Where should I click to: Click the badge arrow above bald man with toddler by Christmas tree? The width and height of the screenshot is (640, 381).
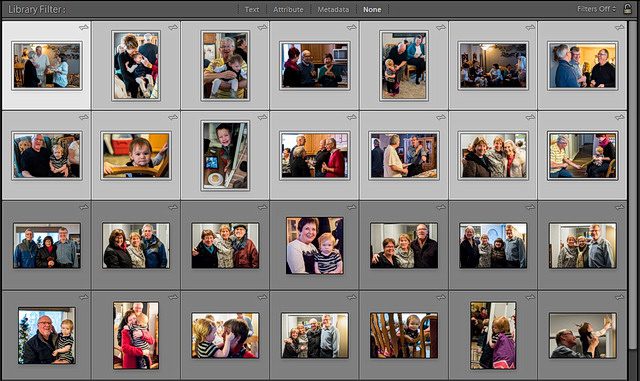pyautogui.click(x=84, y=297)
